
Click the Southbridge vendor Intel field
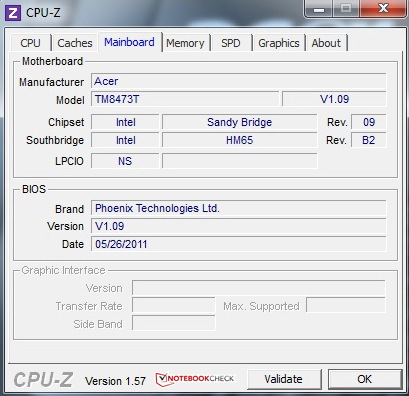(125, 140)
